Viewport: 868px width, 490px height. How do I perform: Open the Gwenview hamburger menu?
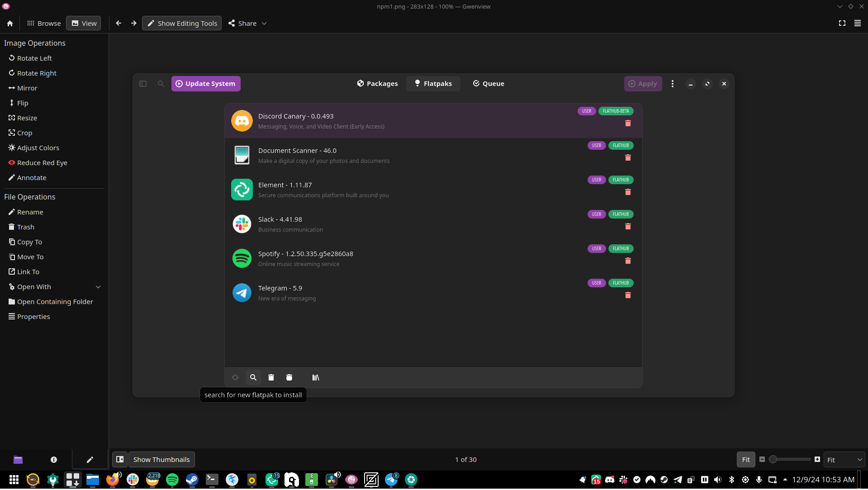tap(858, 24)
